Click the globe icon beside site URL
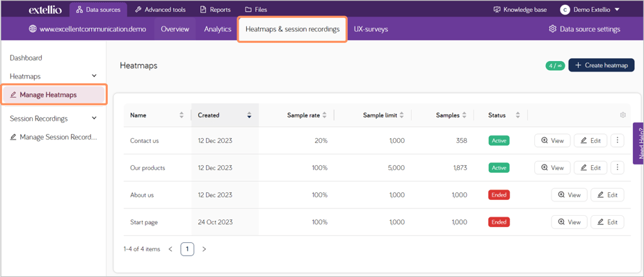Image resolution: width=644 pixels, height=277 pixels. tap(33, 29)
